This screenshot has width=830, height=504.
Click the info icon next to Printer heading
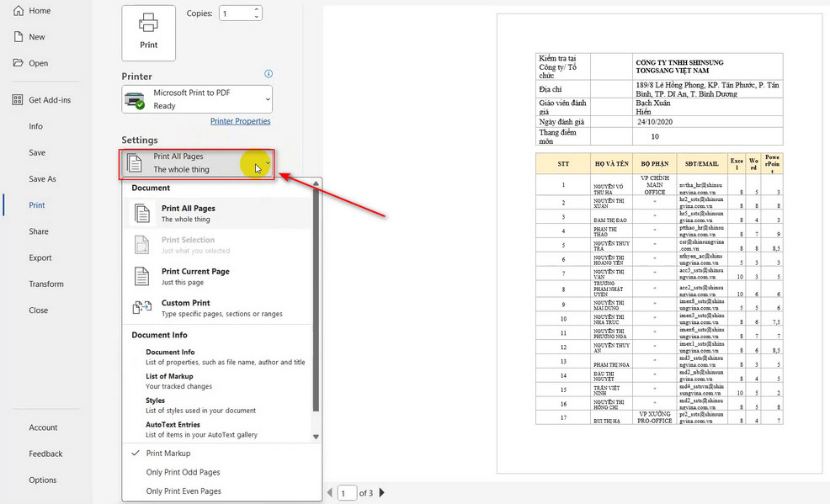[x=268, y=74]
